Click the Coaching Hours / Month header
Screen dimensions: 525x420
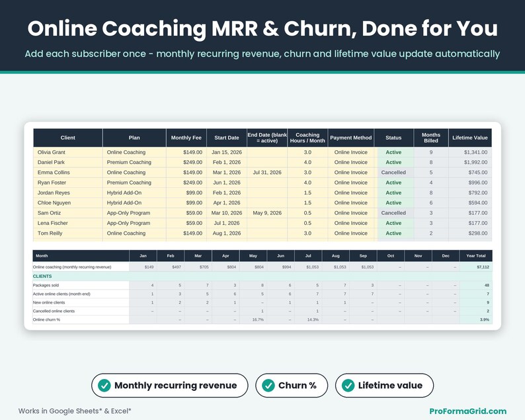tap(307, 138)
